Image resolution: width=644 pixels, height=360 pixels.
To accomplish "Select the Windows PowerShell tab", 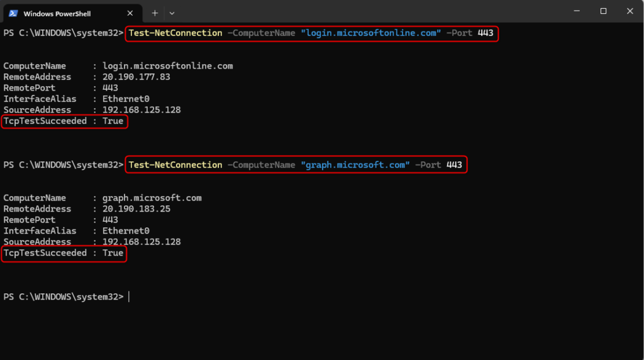I will [73, 13].
